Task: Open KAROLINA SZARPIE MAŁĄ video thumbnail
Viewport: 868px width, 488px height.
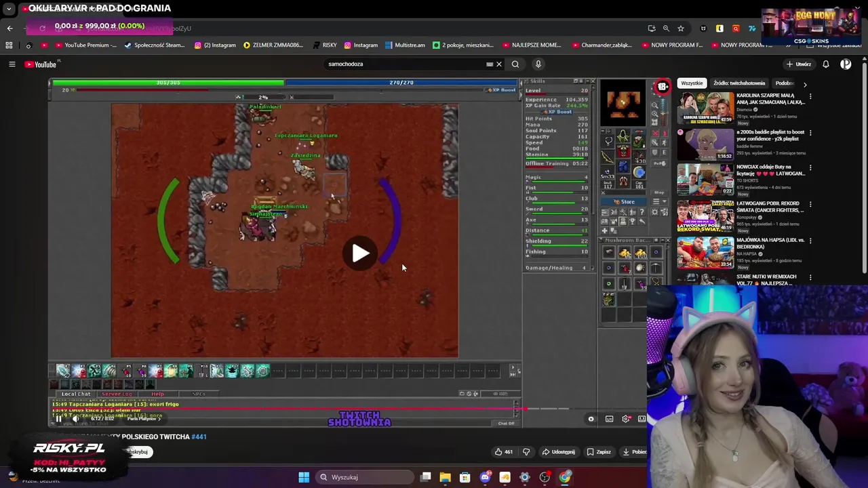Action: 705,108
